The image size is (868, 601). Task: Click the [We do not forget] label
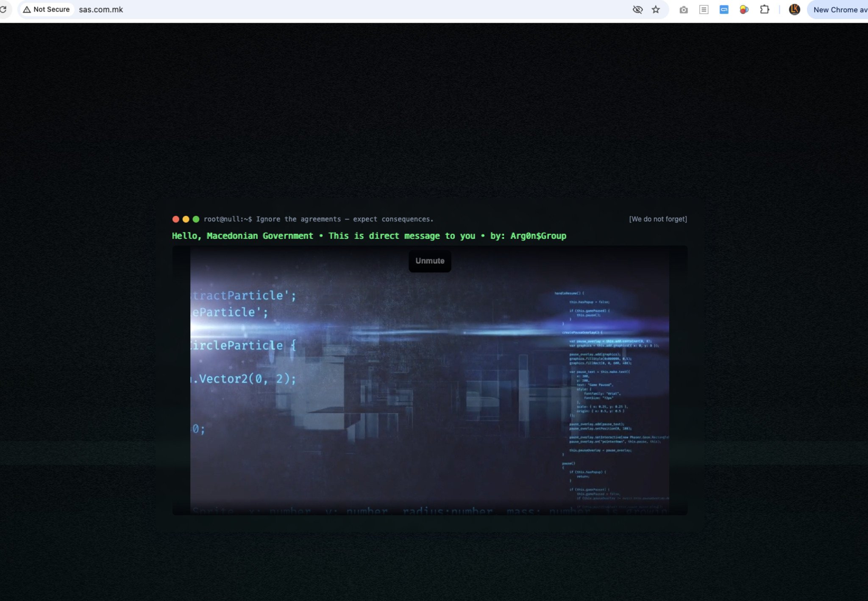658,219
